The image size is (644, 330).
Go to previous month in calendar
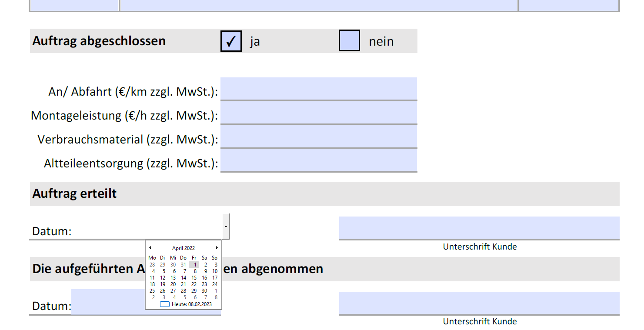point(150,248)
